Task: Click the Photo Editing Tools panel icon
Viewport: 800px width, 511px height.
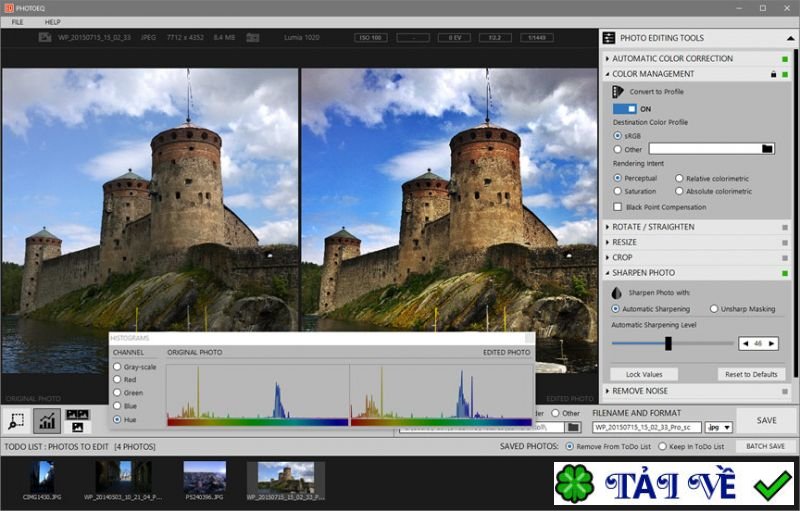Action: tap(610, 38)
